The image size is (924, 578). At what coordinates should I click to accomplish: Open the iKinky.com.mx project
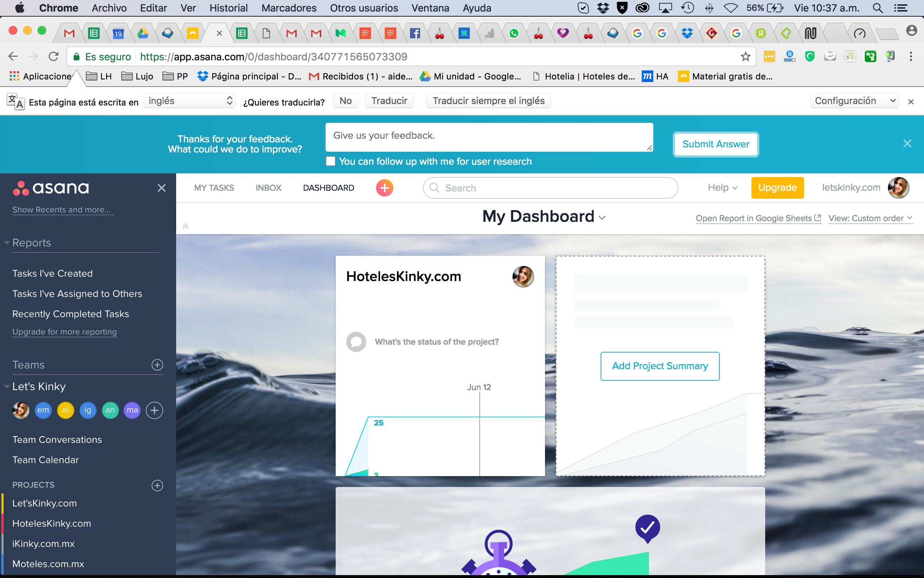(x=43, y=544)
